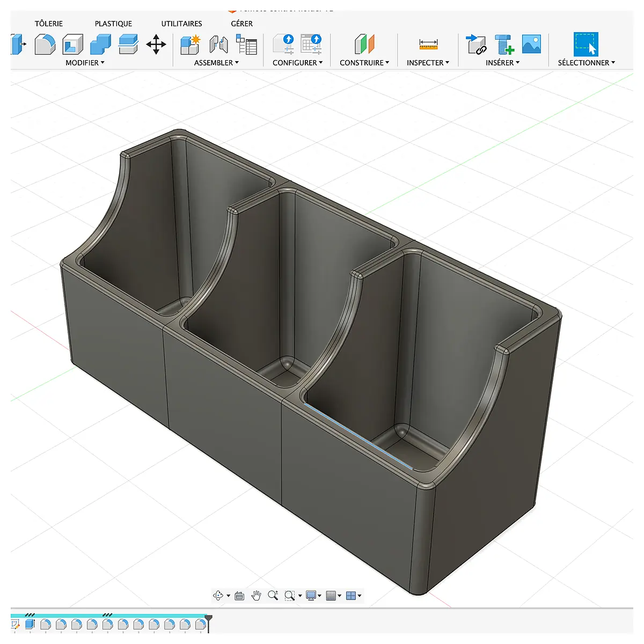Activate the Measure ruler tool

[428, 44]
